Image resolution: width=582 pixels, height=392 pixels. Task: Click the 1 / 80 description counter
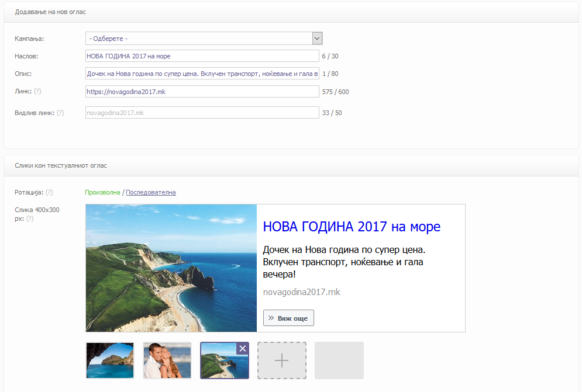click(x=330, y=74)
